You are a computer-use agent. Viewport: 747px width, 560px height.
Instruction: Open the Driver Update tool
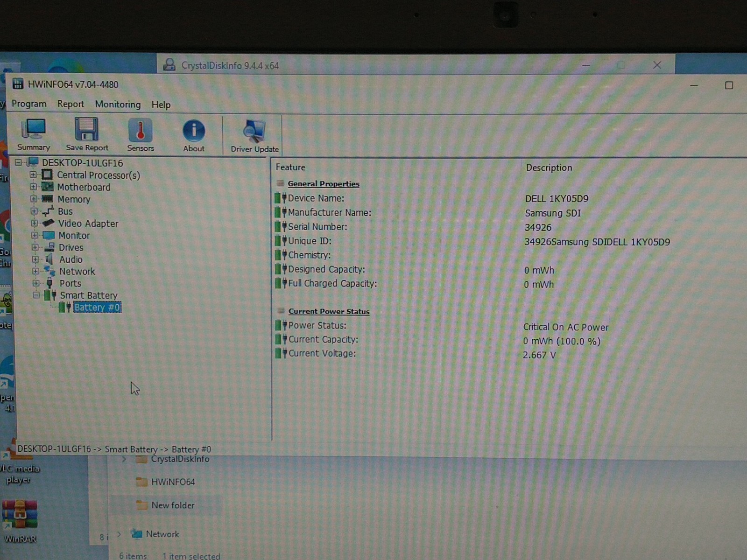point(254,136)
